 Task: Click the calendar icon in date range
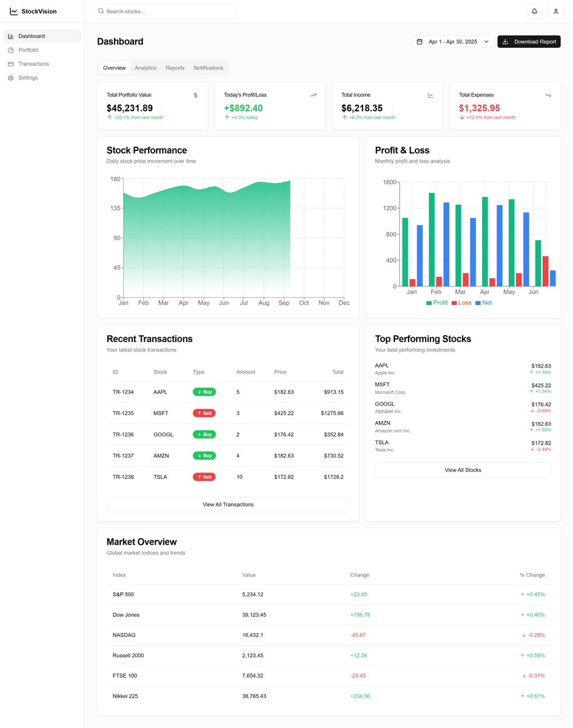tap(420, 42)
